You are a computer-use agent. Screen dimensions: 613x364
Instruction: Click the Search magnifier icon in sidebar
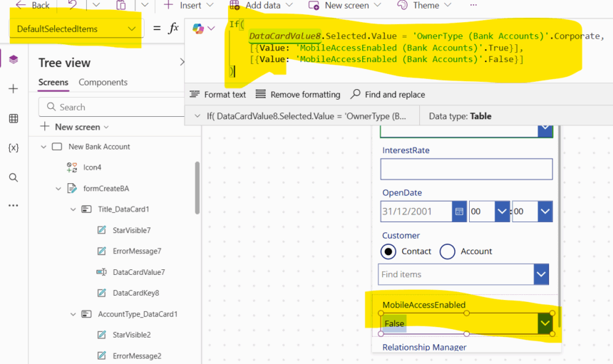coord(14,177)
